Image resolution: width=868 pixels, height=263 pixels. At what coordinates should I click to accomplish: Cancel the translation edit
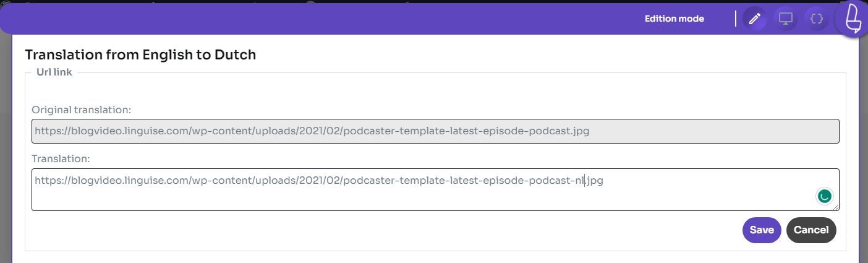[811, 230]
